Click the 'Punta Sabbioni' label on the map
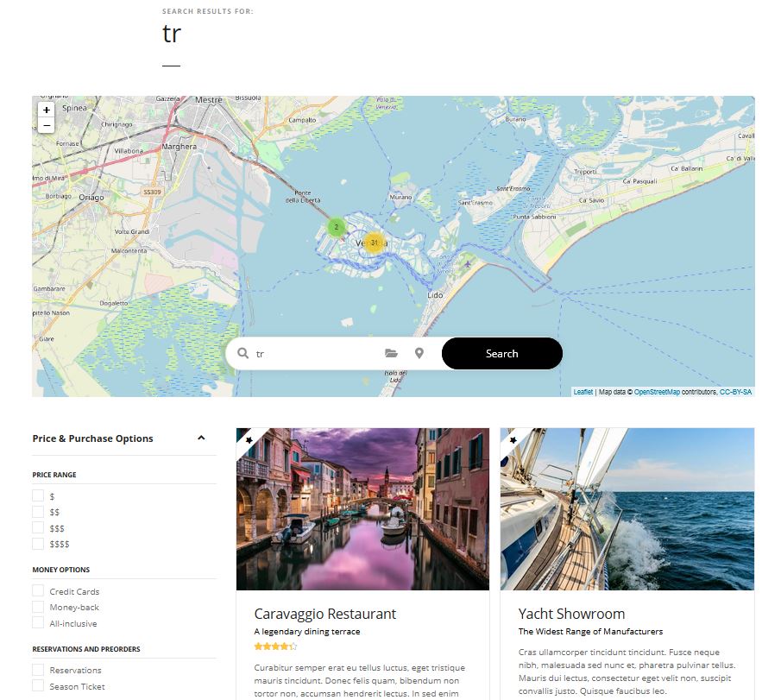This screenshot has width=781, height=700. (x=534, y=217)
